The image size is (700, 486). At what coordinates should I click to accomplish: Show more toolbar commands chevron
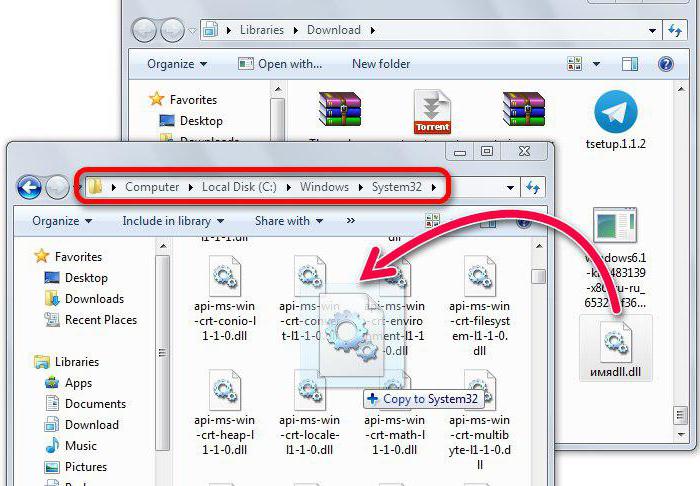[351, 221]
